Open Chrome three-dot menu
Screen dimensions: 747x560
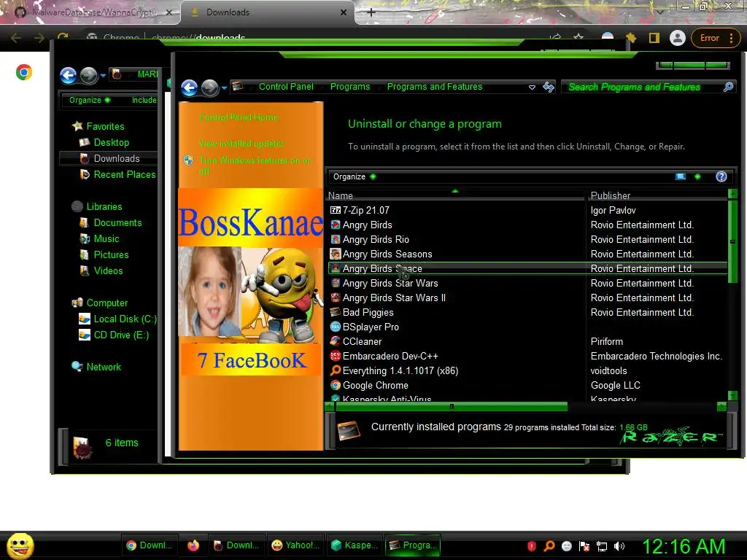tap(731, 38)
